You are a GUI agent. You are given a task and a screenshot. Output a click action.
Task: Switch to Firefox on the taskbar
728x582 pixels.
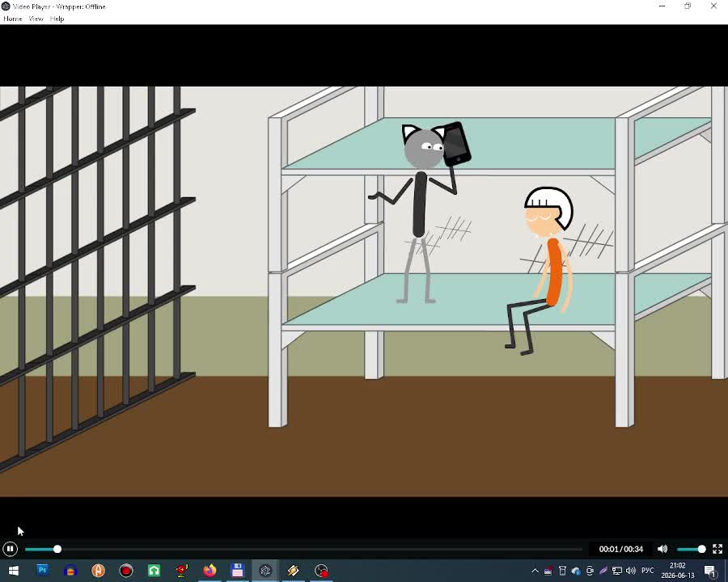point(210,571)
